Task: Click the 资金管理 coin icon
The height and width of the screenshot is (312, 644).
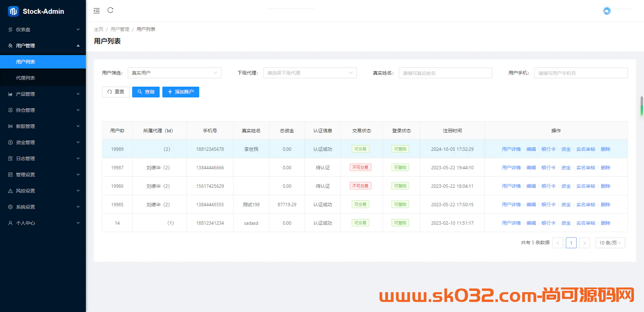Action: pos(10,142)
